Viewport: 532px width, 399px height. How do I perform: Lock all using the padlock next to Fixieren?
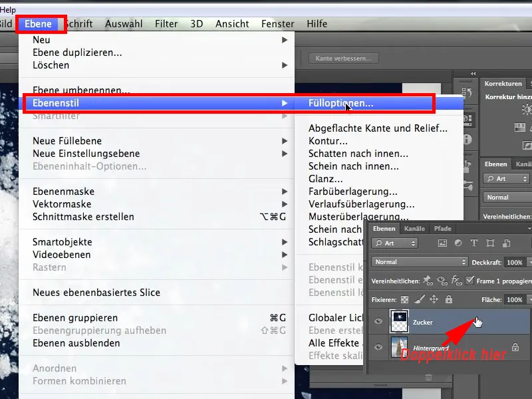click(448, 299)
